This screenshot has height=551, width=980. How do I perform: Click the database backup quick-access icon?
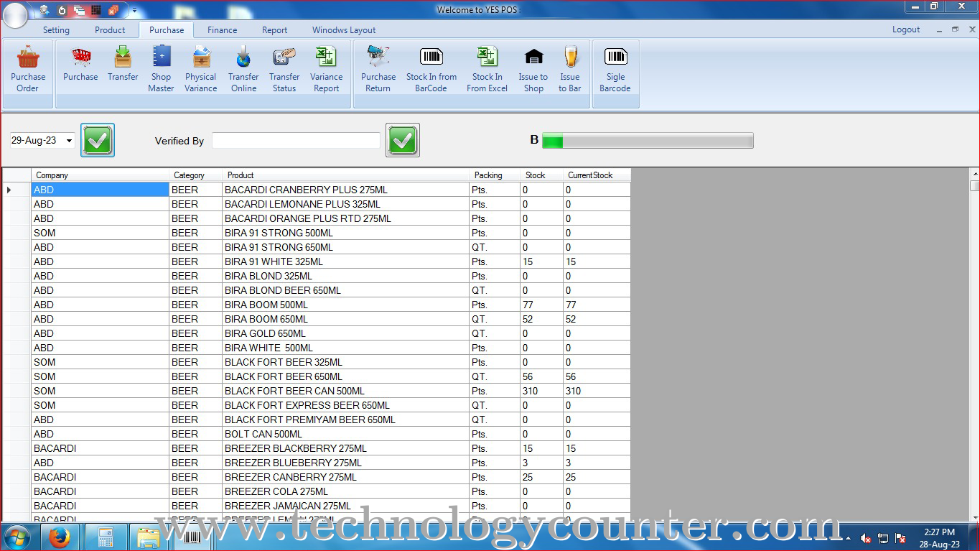pos(45,10)
